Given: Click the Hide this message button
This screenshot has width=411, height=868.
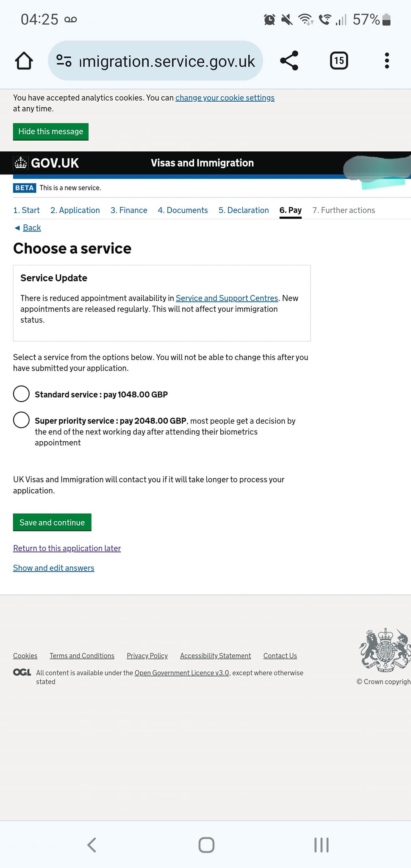Looking at the screenshot, I should click(51, 131).
